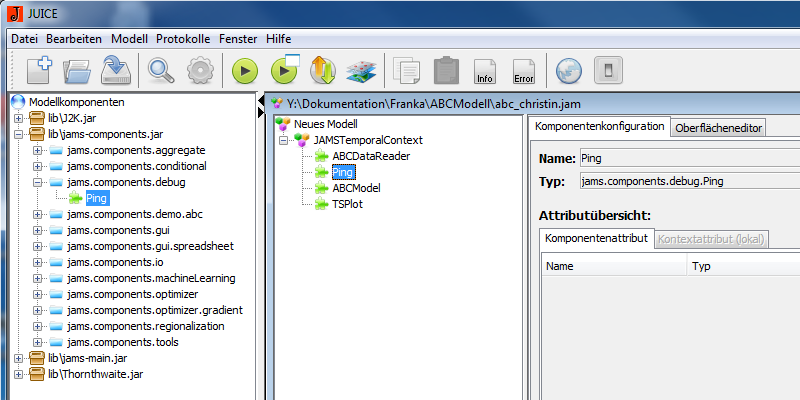Open the Modell menu
Viewport: 800px width, 400px height.
[x=130, y=38]
